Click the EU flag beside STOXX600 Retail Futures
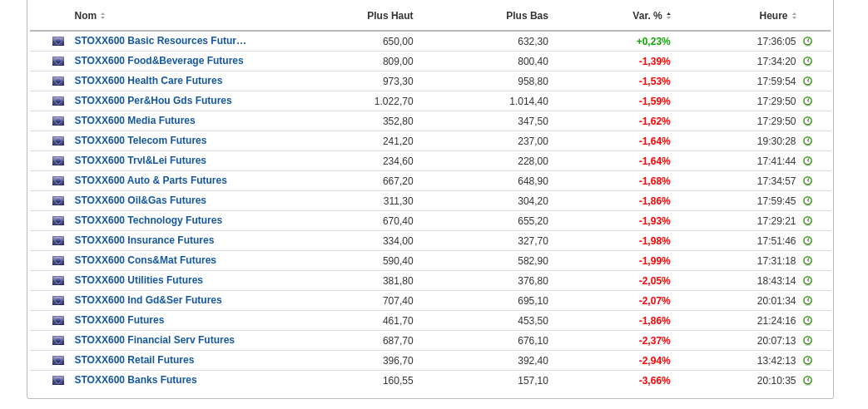 [58, 361]
